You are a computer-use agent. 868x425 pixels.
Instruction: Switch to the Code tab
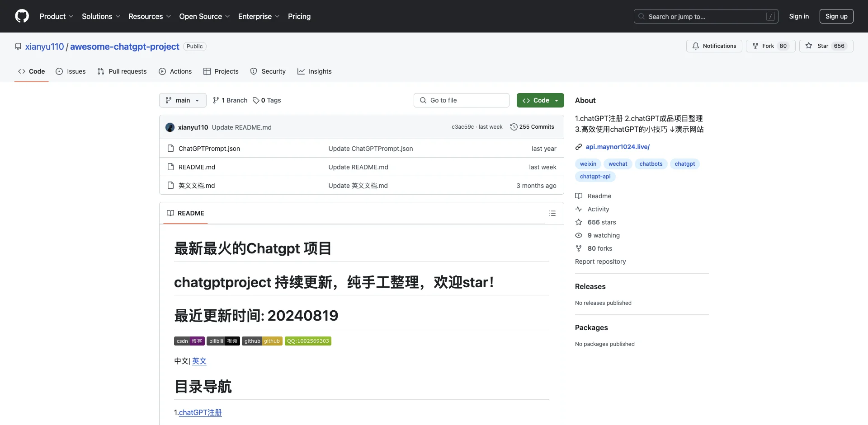(32, 71)
